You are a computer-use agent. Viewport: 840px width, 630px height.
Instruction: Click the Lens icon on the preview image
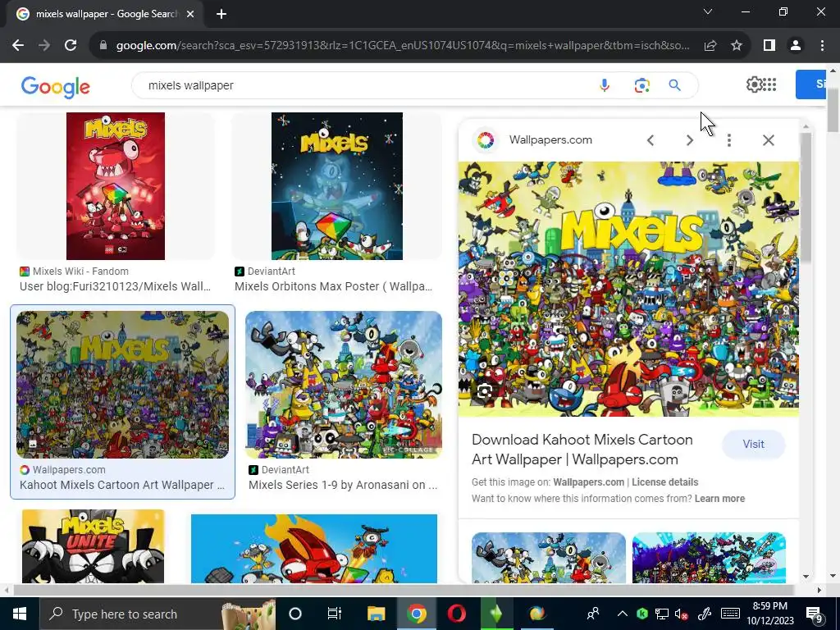485,391
